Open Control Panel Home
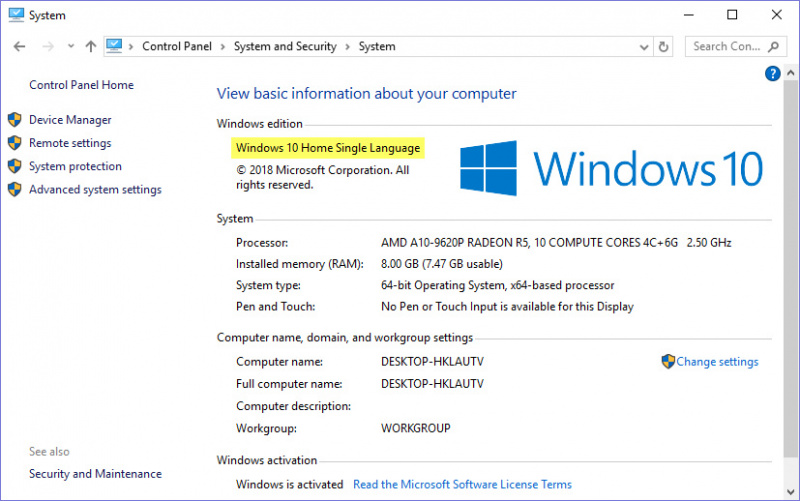This screenshot has height=501, width=800. (x=81, y=85)
